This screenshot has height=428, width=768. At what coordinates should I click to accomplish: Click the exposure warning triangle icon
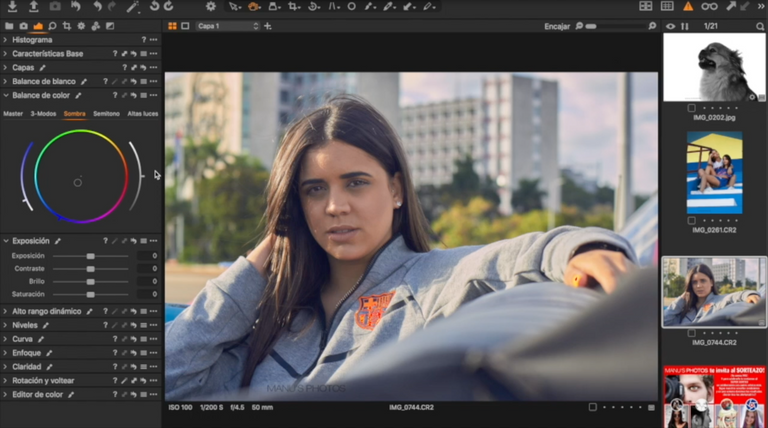tap(688, 6)
